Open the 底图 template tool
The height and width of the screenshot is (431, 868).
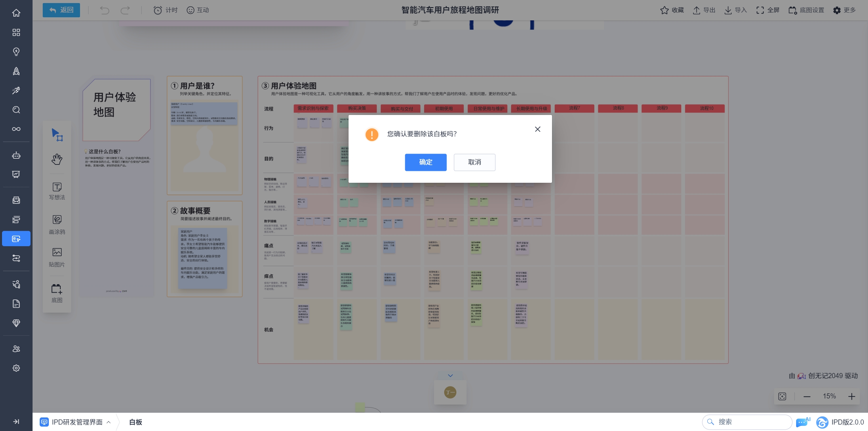[57, 293]
